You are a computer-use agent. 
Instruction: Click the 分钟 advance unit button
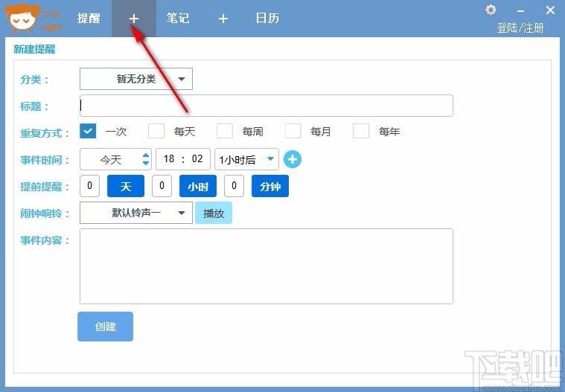tap(270, 186)
